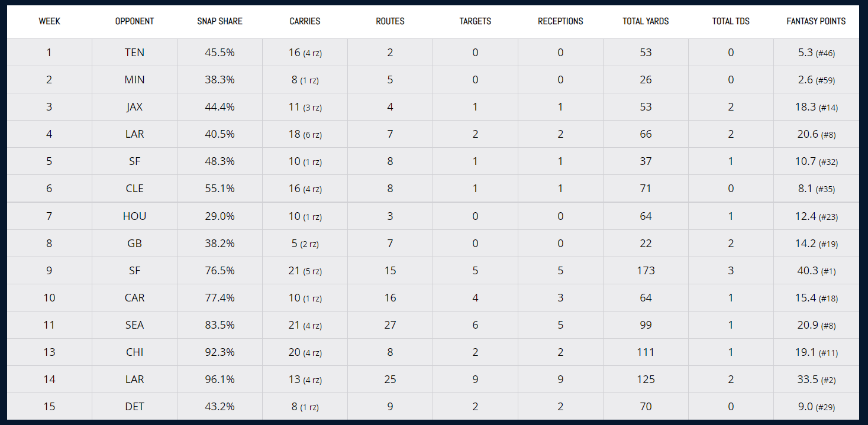Sort by the TOTAL YARDS header
This screenshot has height=425, width=868.
click(x=646, y=21)
